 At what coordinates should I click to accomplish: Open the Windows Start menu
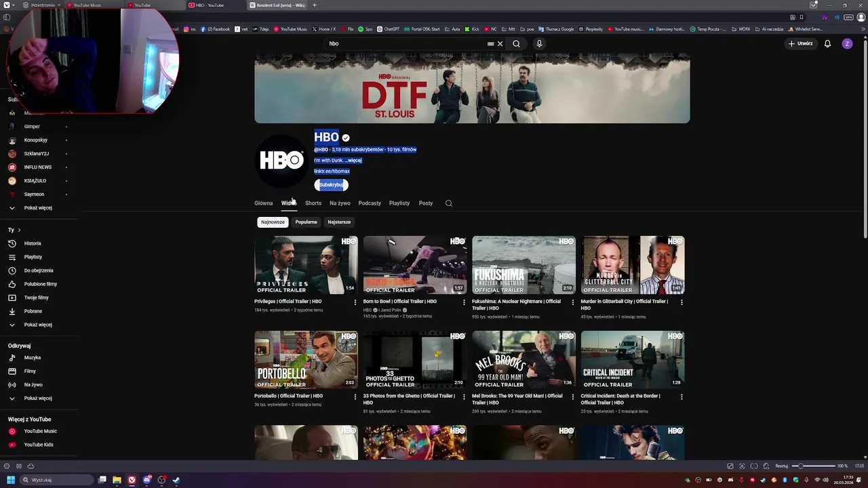point(11,480)
